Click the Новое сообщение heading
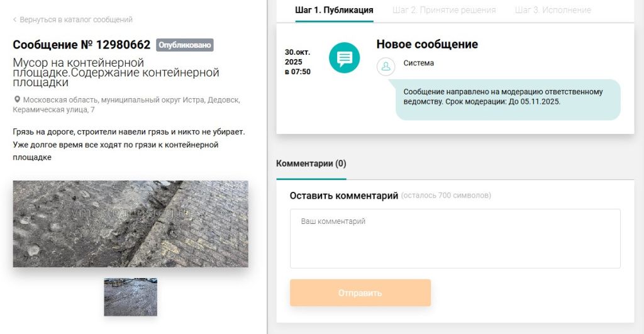The height and width of the screenshot is (334, 644). (427, 45)
